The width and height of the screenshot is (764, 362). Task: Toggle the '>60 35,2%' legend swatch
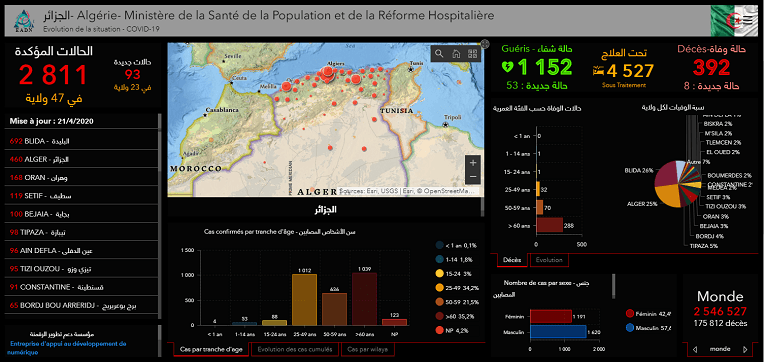pyautogui.click(x=440, y=316)
